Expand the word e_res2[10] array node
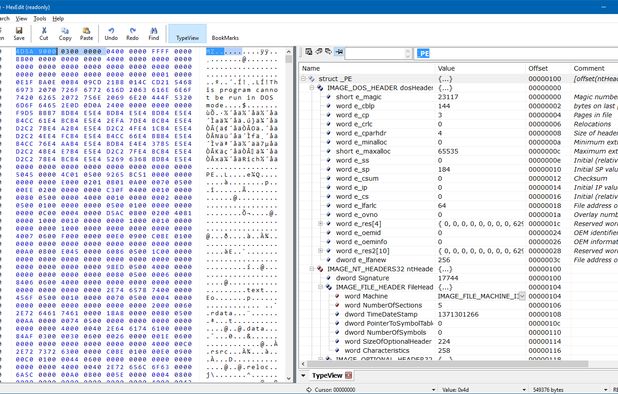The width and height of the screenshot is (618, 394). pyautogui.click(x=320, y=251)
